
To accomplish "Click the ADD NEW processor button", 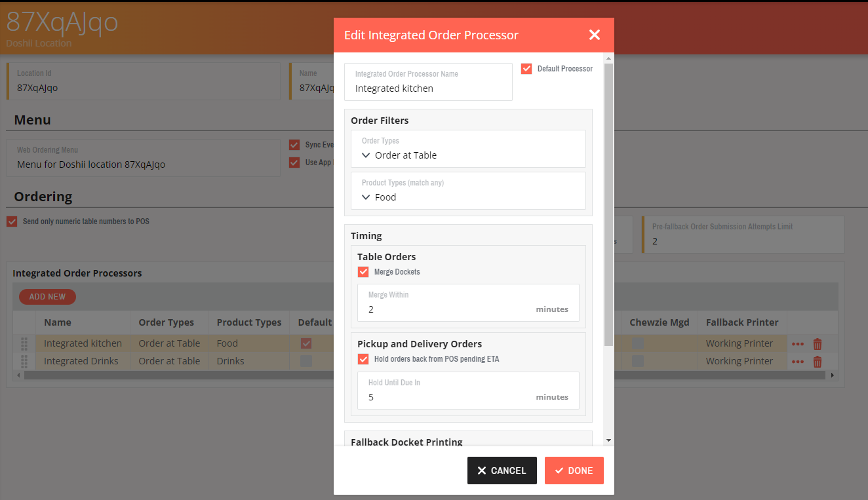I will (x=47, y=296).
